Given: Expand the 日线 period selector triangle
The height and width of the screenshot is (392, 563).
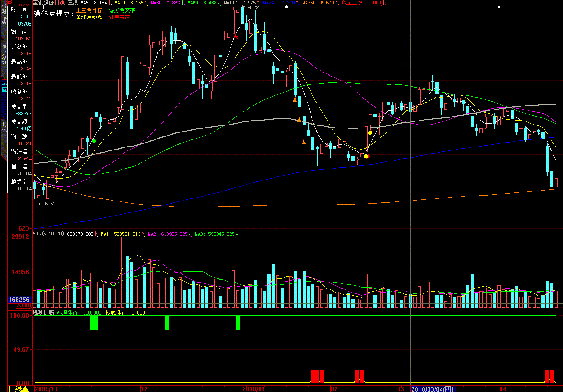Looking at the screenshot, I should point(26,388).
